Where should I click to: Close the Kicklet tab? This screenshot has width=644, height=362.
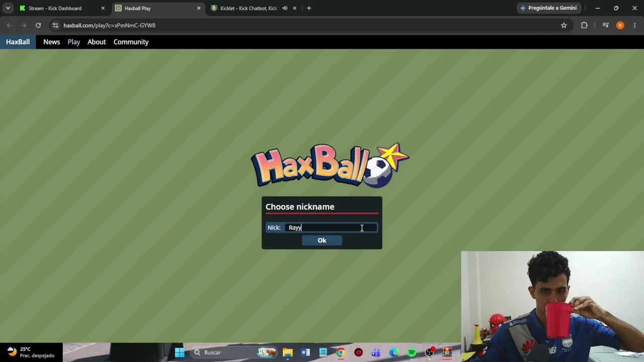pos(294,8)
